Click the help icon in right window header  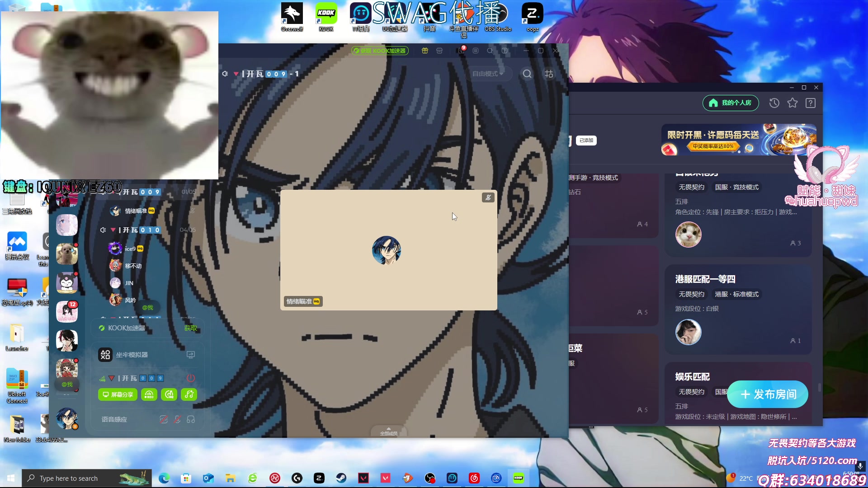point(811,103)
